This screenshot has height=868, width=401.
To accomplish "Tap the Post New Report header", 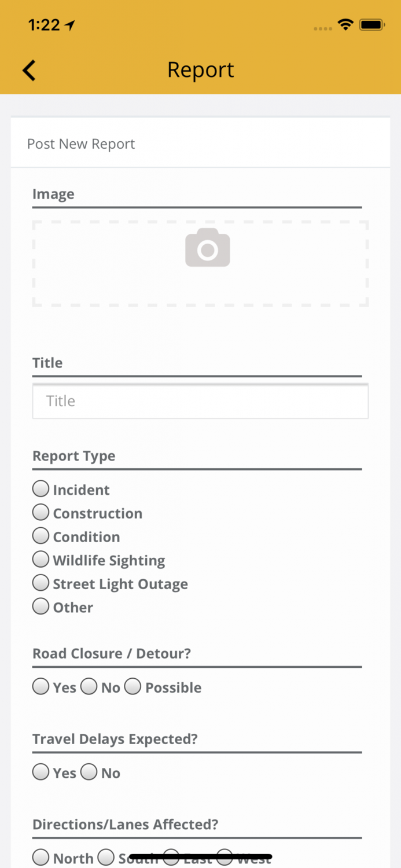I will pos(81,144).
